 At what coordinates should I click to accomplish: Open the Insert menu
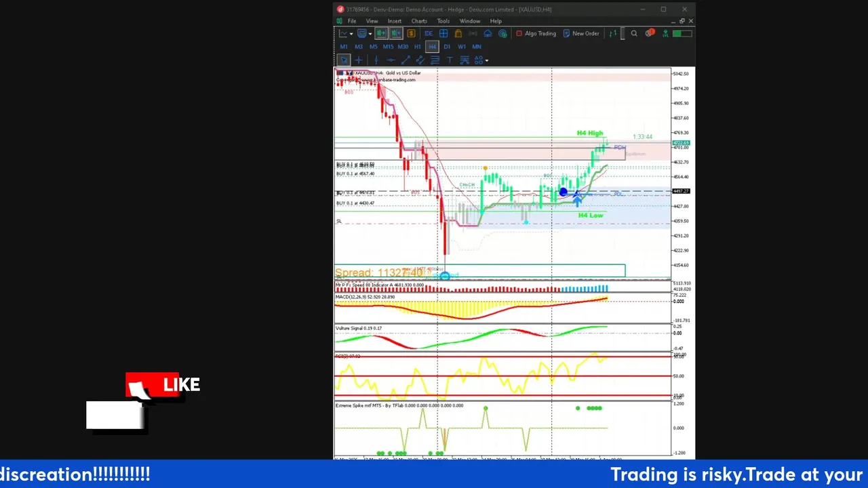click(x=395, y=21)
